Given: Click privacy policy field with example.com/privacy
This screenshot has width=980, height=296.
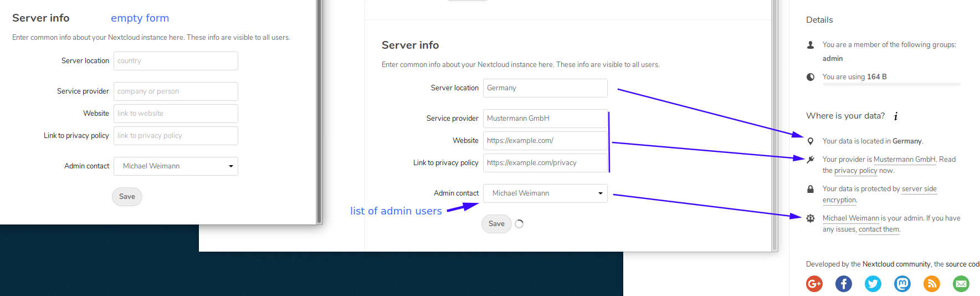Looking at the screenshot, I should (545, 163).
